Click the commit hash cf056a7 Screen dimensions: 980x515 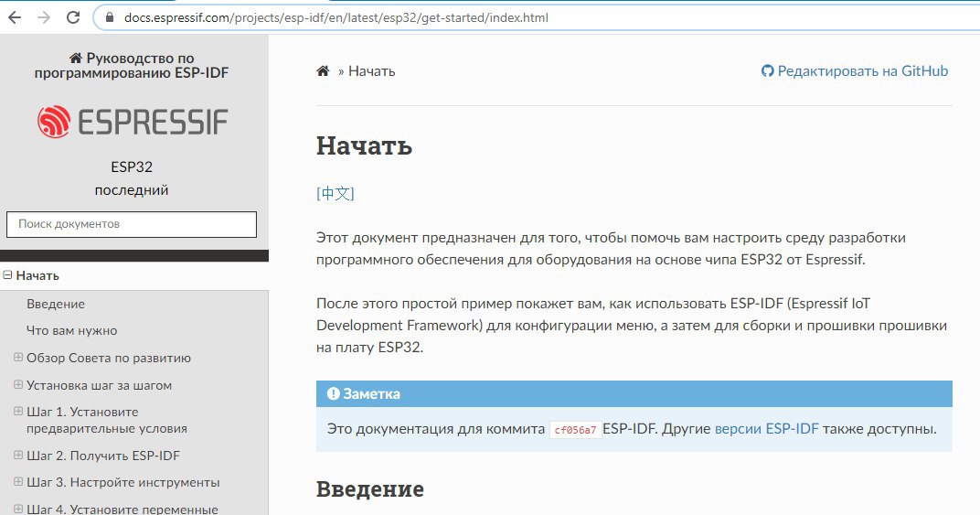coord(576,430)
